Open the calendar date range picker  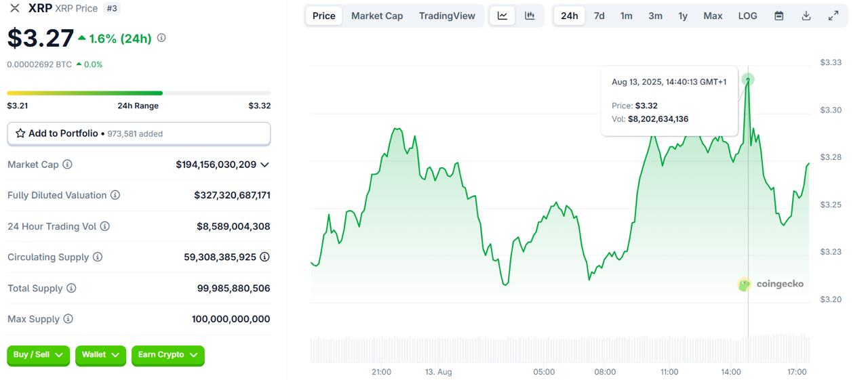779,16
